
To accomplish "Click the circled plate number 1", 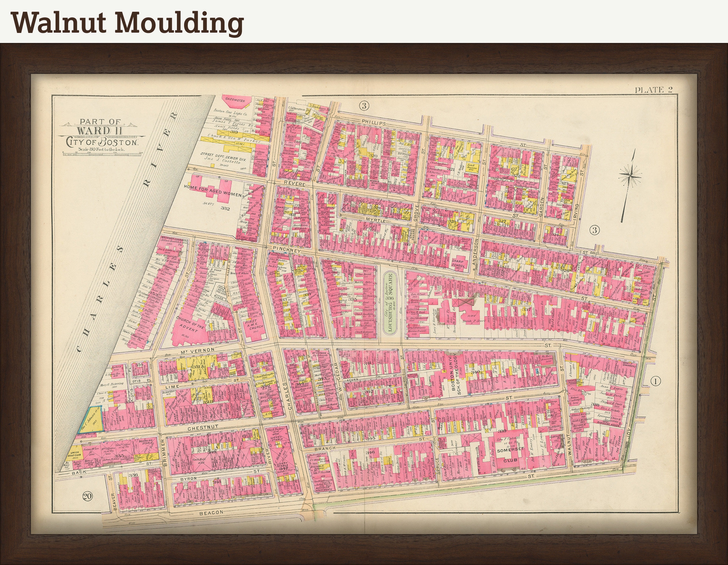I will (655, 381).
